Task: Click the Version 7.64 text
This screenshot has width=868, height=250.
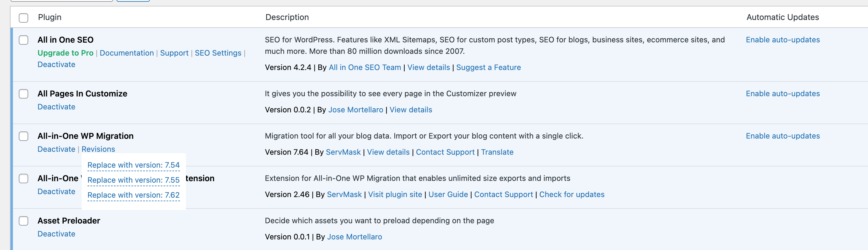Action: [x=286, y=152]
